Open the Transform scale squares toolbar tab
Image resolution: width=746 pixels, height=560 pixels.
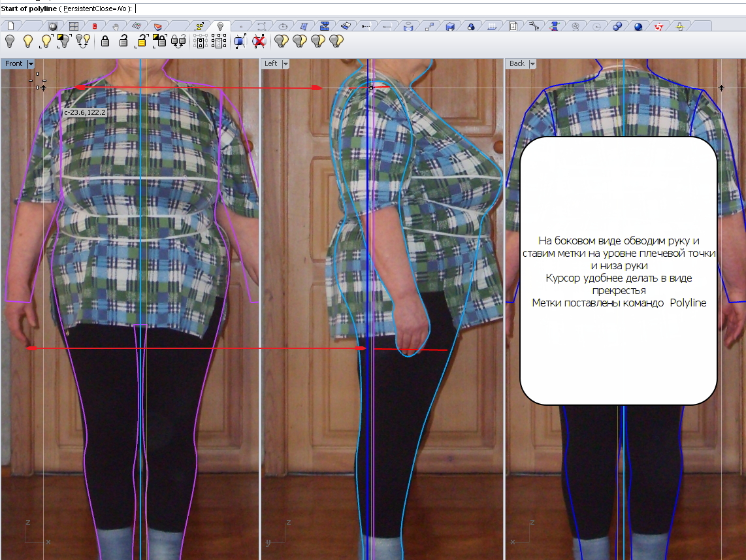click(429, 26)
